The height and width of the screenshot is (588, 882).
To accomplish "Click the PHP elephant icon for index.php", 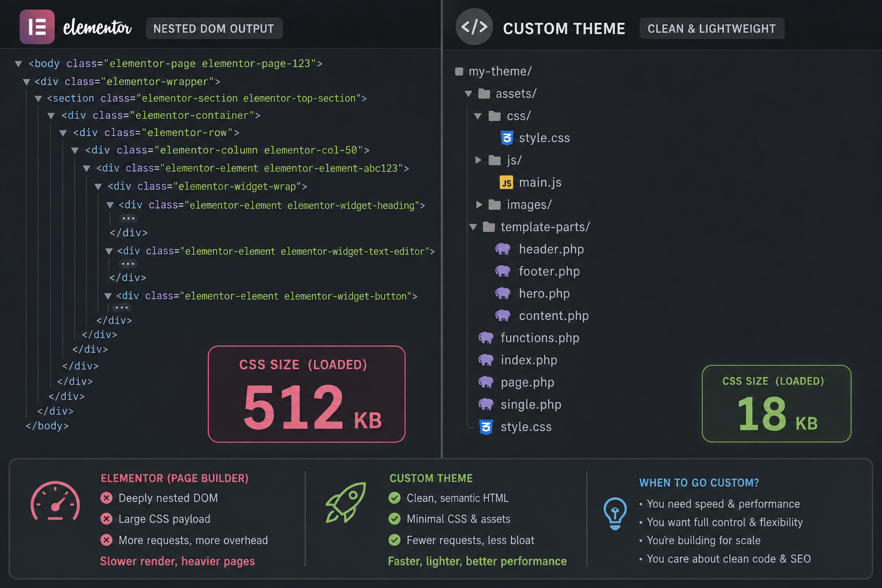I will pos(486,360).
